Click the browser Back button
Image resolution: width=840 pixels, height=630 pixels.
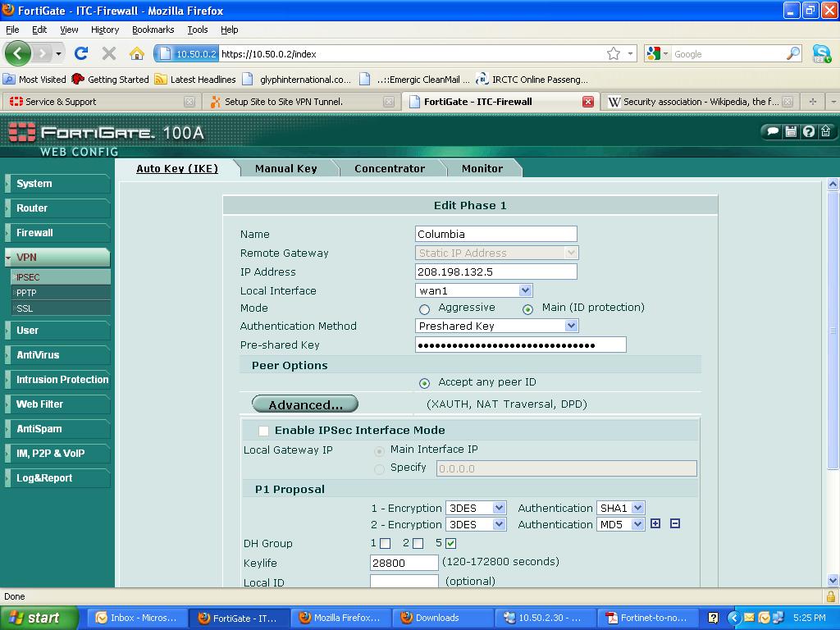pos(18,53)
